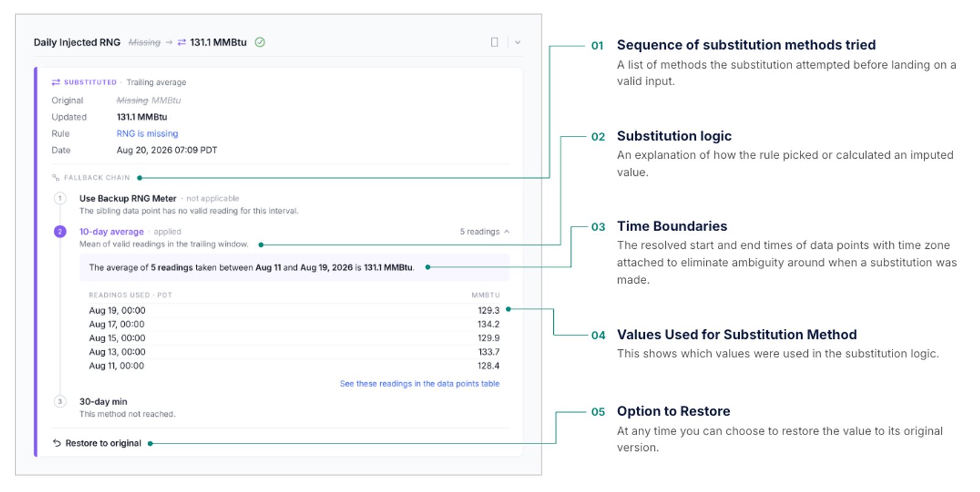Select the Aug 17, 00:00 reading row
The image size is (980, 492).
[x=294, y=324]
